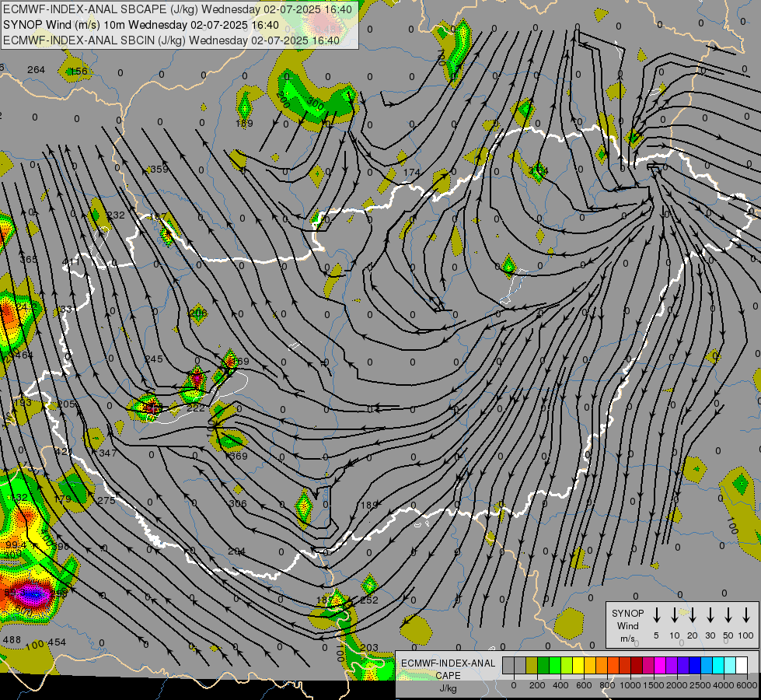This screenshot has width=761, height=700.
Task: Pick the dark blue swatch in the CAPE scale
Action: 695,666
